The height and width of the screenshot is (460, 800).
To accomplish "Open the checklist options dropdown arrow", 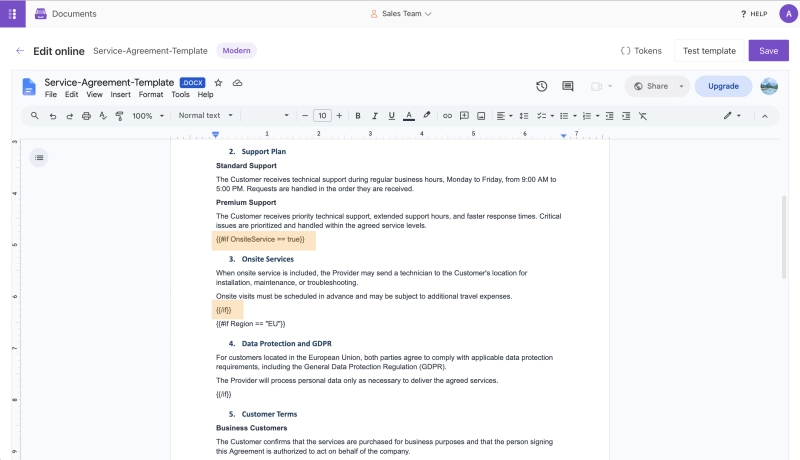I will (552, 116).
